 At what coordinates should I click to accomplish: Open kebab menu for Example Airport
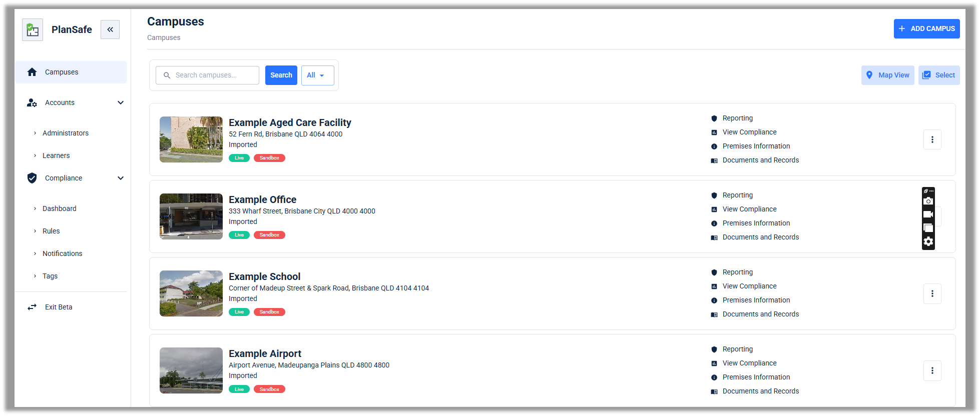932,370
